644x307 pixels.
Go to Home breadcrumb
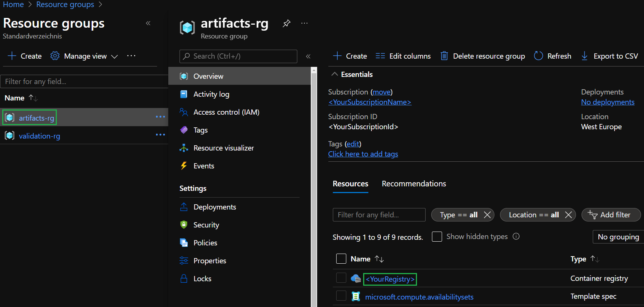pos(13,4)
